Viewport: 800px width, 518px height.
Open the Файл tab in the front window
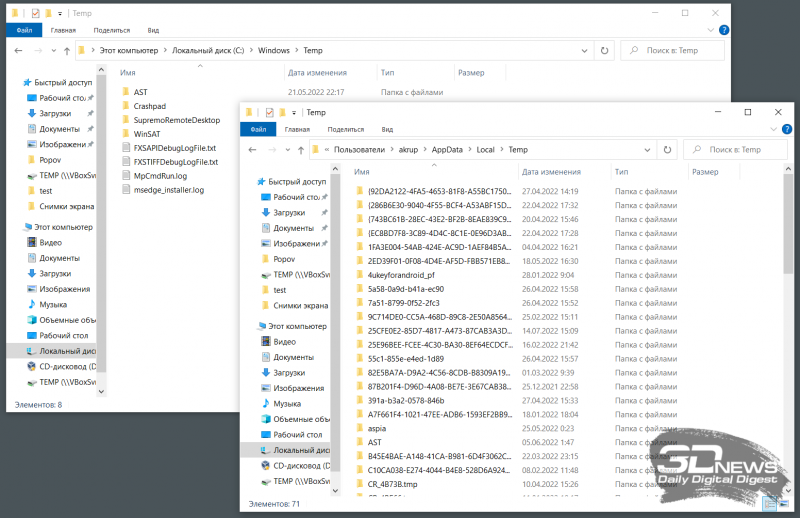click(257, 129)
